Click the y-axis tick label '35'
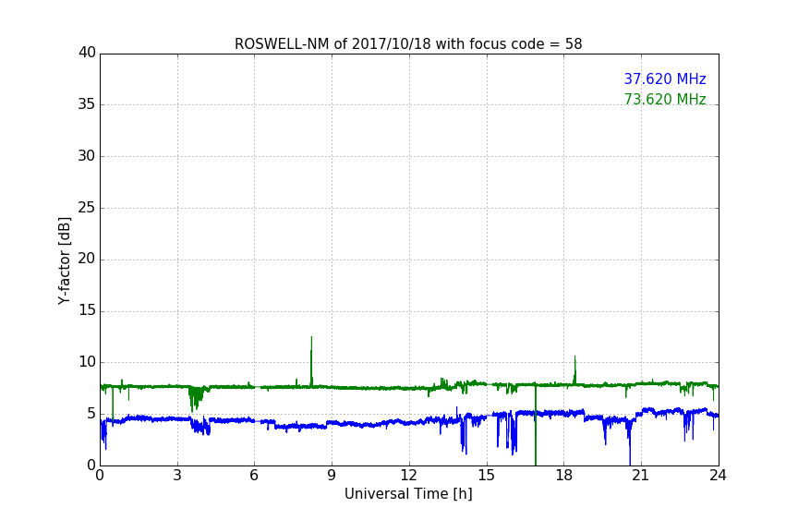Screen dimensions: 798x532 click(87, 104)
